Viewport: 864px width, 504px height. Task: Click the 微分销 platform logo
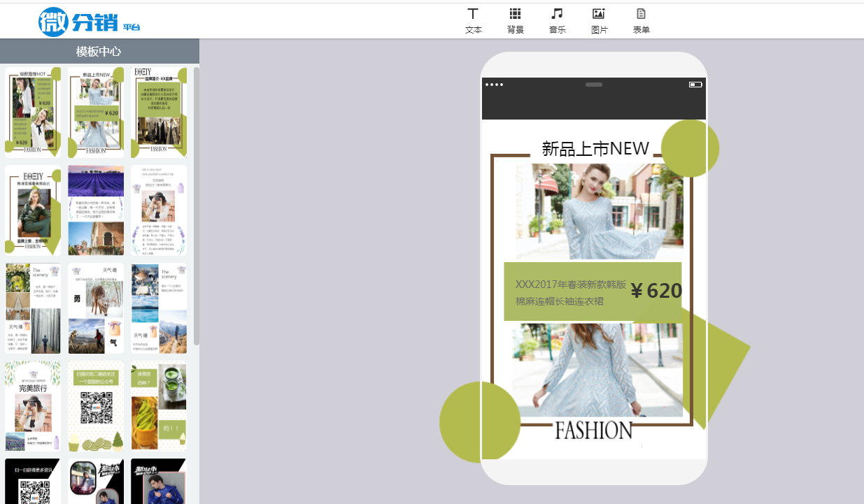pos(89,22)
